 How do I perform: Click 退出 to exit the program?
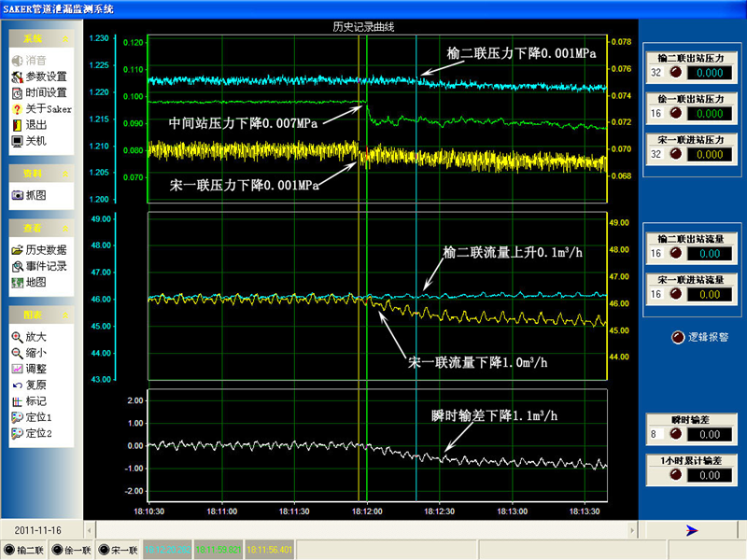[35, 124]
